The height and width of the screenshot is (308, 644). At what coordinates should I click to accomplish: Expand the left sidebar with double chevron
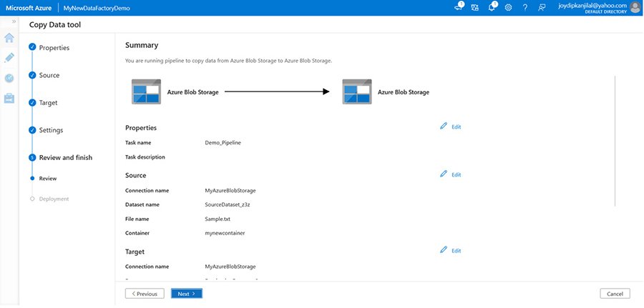point(14,21)
